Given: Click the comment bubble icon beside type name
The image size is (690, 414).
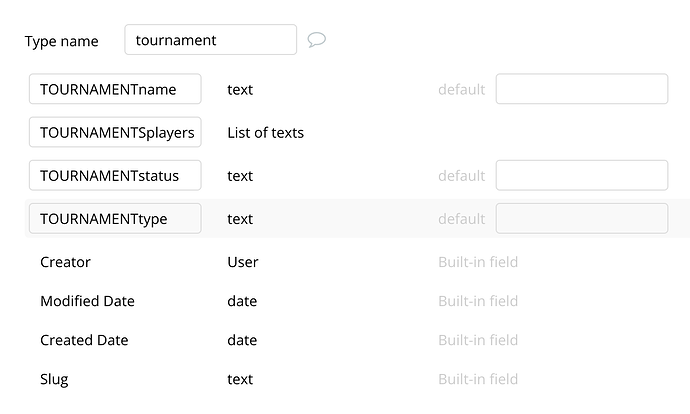Looking at the screenshot, I should pyautogui.click(x=317, y=40).
